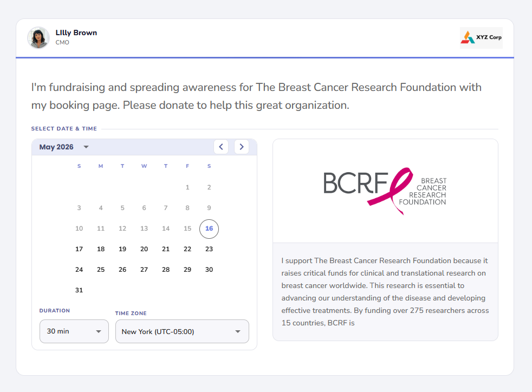Go to previous month with left chevron
Viewport: 532px width, 392px height.
221,147
